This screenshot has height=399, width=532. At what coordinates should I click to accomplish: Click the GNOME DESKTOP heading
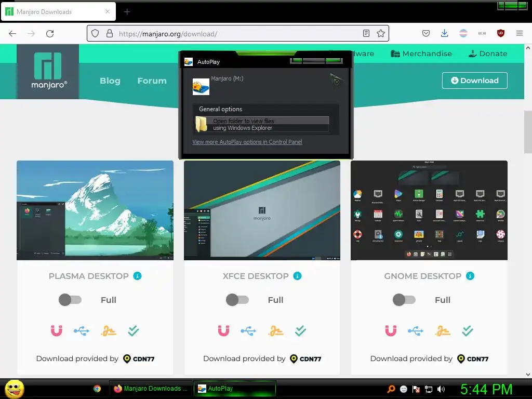coord(423,276)
